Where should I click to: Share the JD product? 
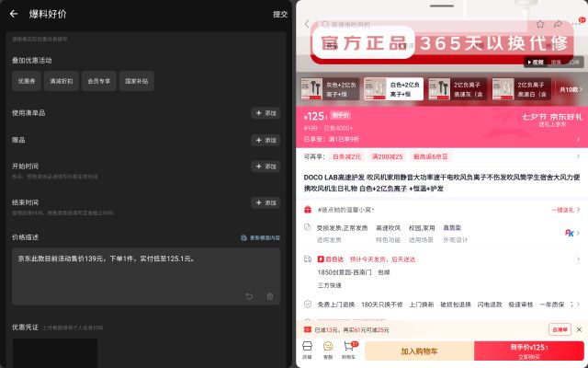point(558,24)
